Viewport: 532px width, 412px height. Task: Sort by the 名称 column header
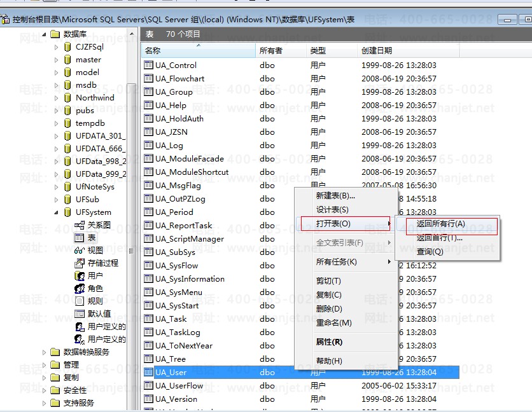199,50
